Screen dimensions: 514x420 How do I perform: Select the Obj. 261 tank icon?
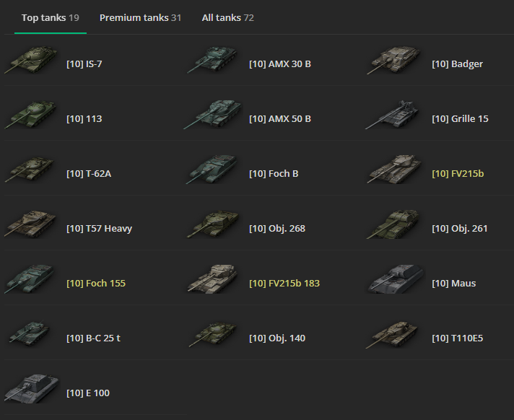(393, 224)
